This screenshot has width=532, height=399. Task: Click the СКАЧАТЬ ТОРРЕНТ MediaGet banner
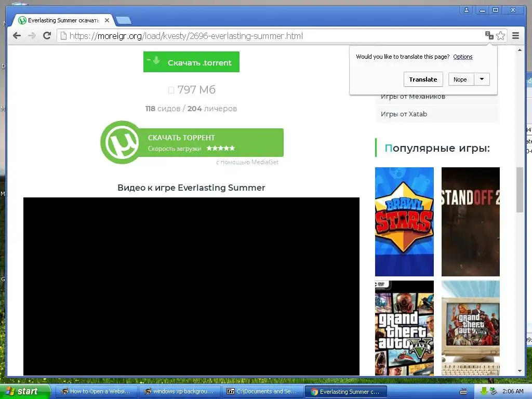192,142
